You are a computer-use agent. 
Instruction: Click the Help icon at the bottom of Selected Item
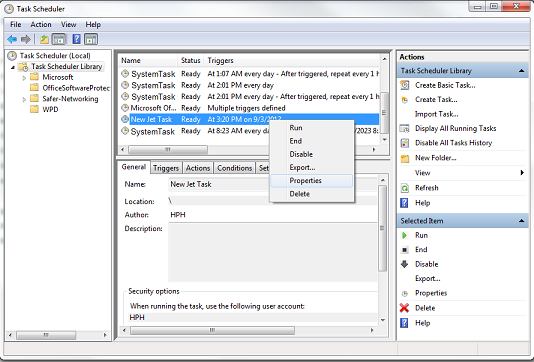point(404,323)
